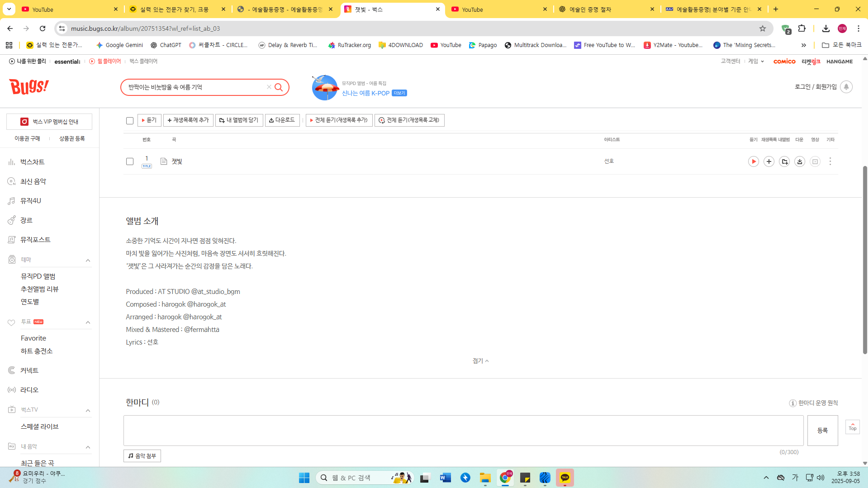The image size is (868, 488).
Task: Collapse the 벅스TV sidebar section
Action: [x=88, y=411]
